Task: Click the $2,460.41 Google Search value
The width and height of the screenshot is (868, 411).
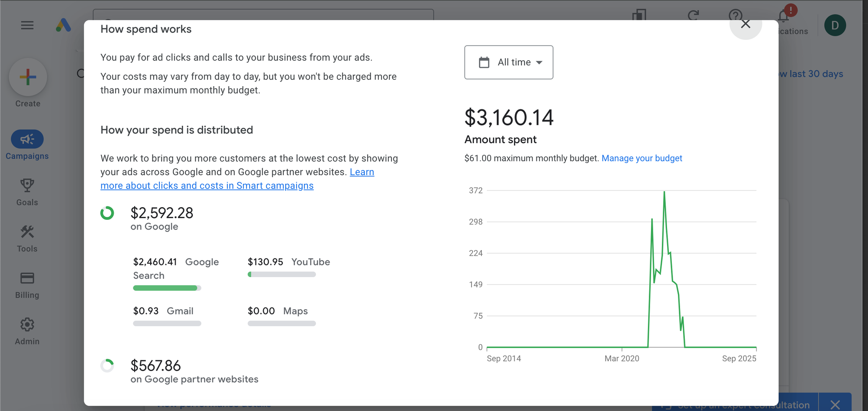Action: (155, 262)
